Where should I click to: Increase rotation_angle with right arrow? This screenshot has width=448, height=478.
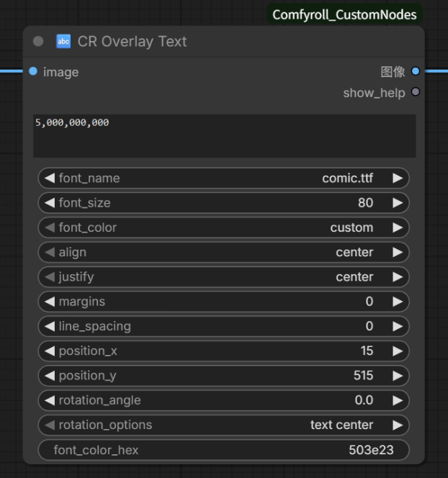click(398, 400)
